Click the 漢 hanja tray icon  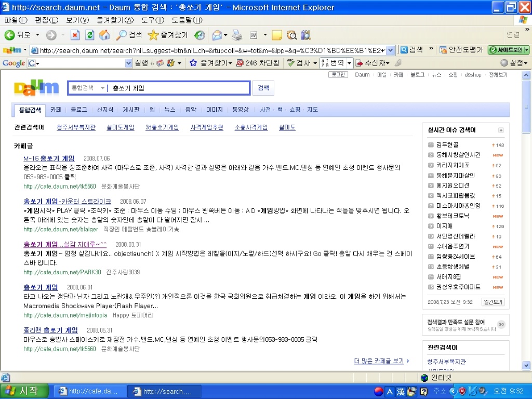coord(401,392)
